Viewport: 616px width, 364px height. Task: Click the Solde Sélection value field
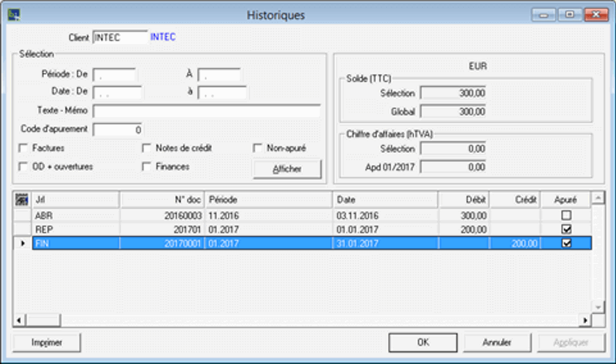pyautogui.click(x=453, y=93)
